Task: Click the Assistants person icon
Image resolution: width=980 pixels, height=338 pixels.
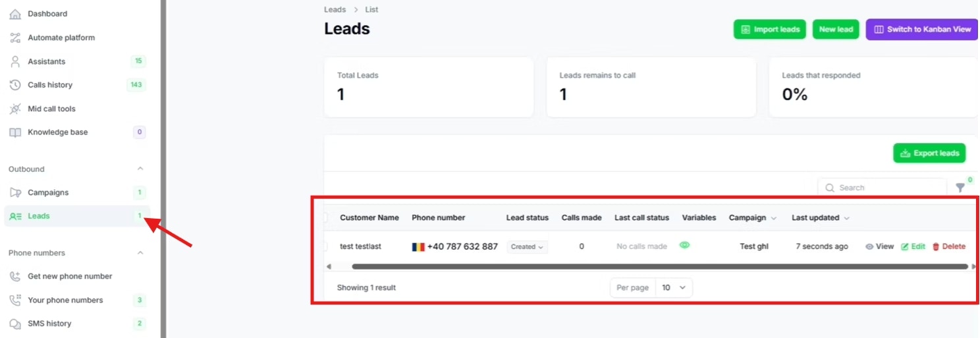Action: pos(15,61)
